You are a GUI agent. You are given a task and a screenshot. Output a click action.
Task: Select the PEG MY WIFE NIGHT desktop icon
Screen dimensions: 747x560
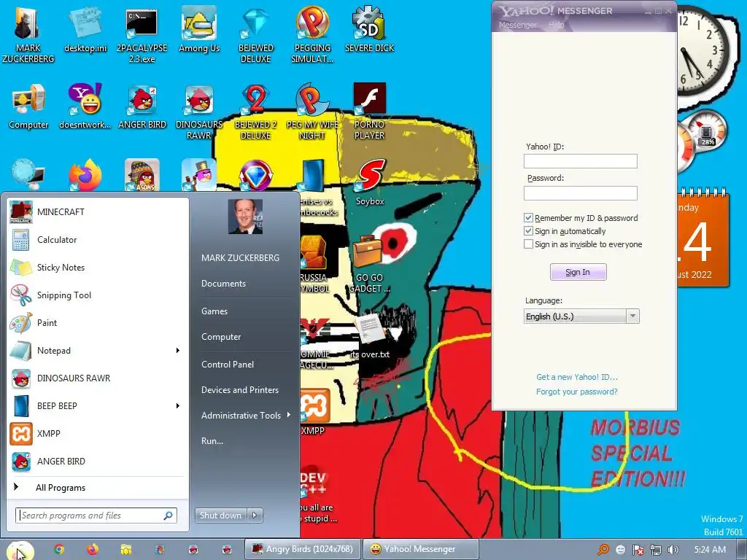(312, 111)
